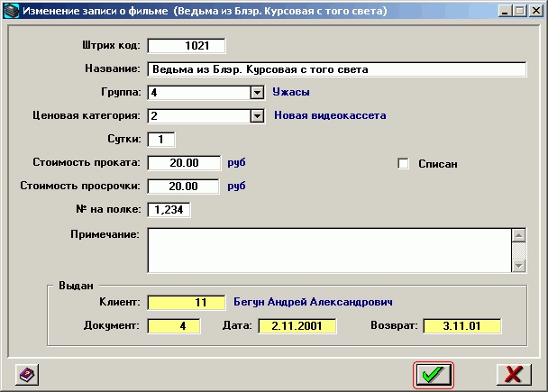Screen dimensions: 548x392
Task: Confirm changes with the green checkmark button
Action: (433, 375)
